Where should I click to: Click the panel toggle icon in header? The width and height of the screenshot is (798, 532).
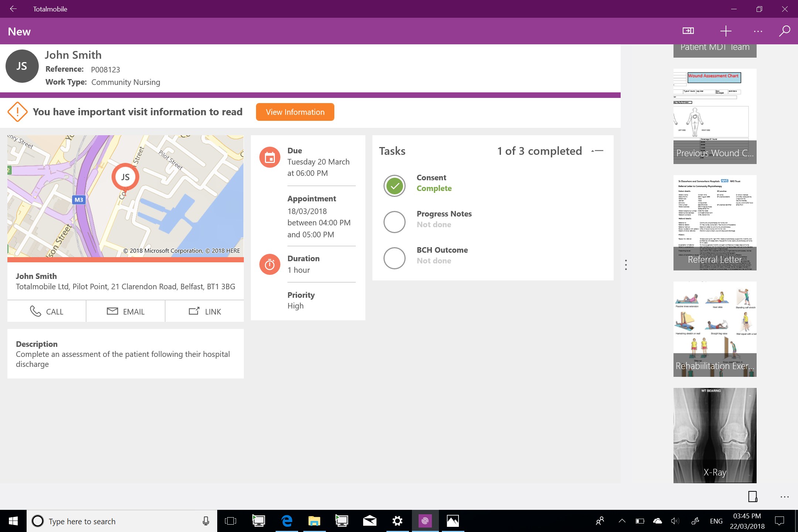tap(688, 31)
